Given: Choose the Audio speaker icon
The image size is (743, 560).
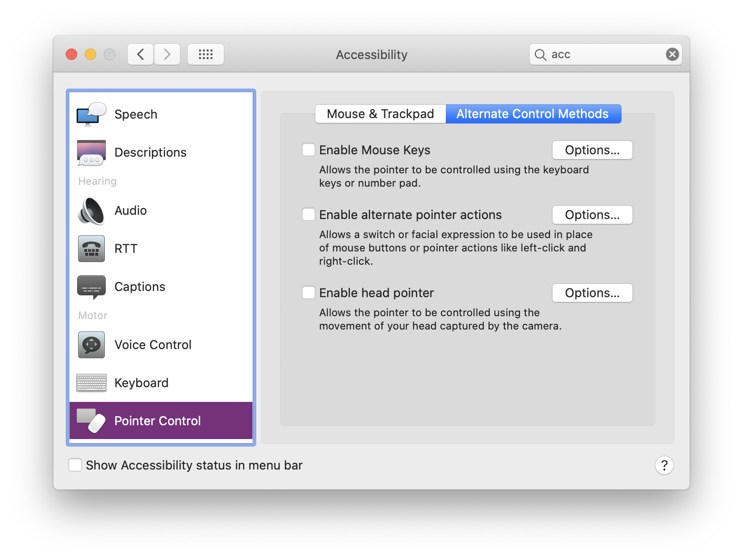Looking at the screenshot, I should 91,210.
